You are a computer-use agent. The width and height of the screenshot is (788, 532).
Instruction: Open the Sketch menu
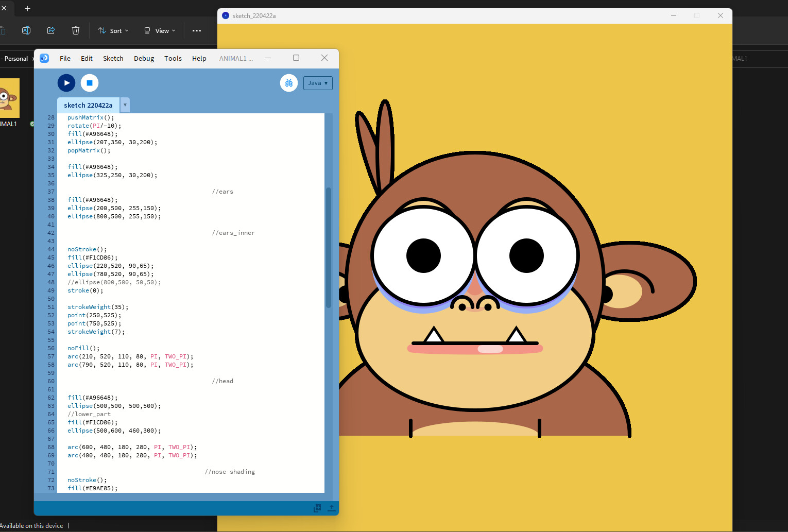[113, 58]
